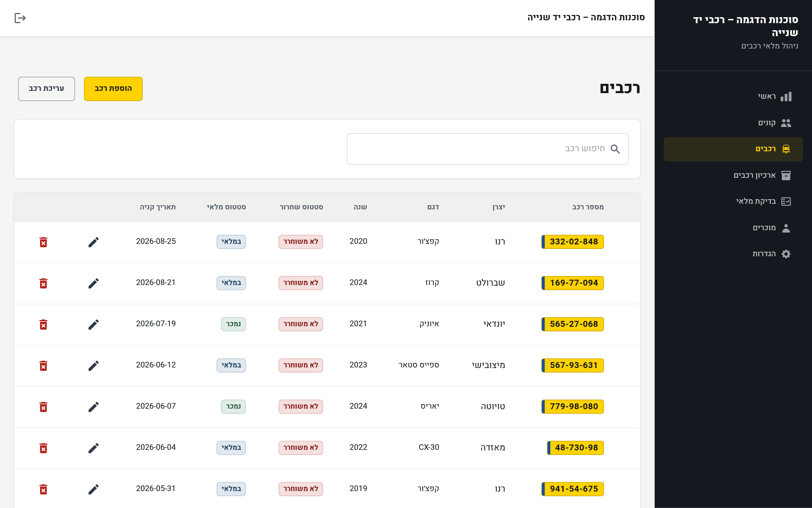Click license plate 169-77-094

tap(572, 283)
